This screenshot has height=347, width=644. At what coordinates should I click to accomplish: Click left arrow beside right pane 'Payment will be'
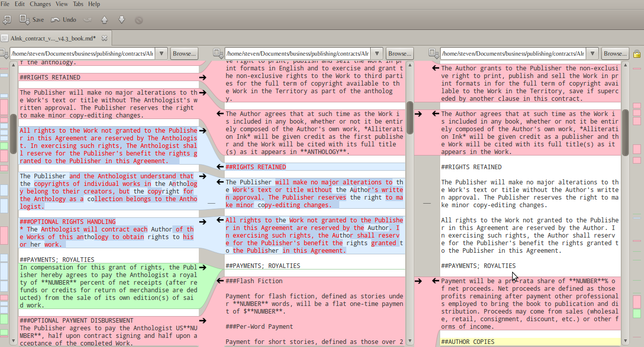coord(436,281)
